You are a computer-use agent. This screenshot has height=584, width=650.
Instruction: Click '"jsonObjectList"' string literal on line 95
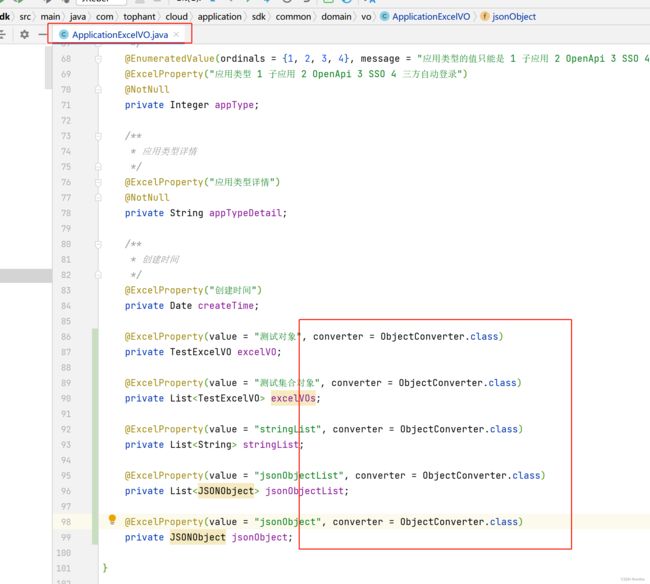click(x=299, y=475)
